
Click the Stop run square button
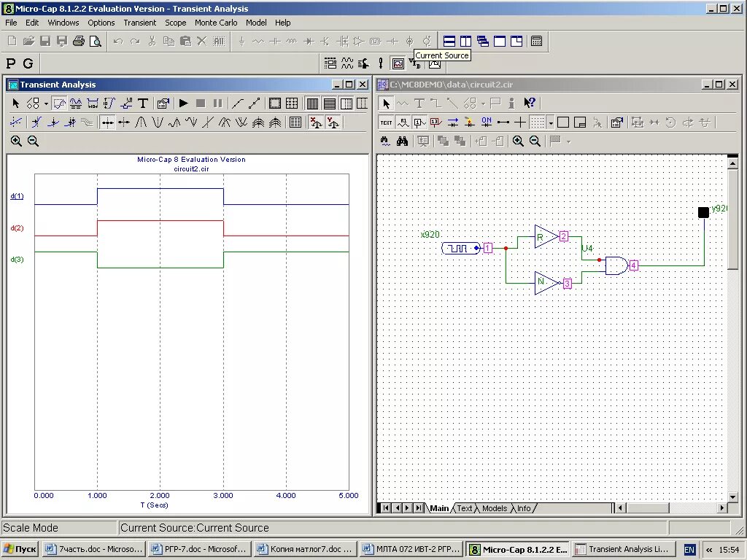point(201,104)
